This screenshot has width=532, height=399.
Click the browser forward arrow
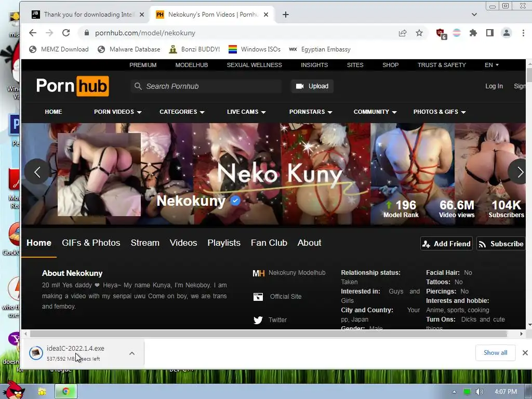click(49, 33)
